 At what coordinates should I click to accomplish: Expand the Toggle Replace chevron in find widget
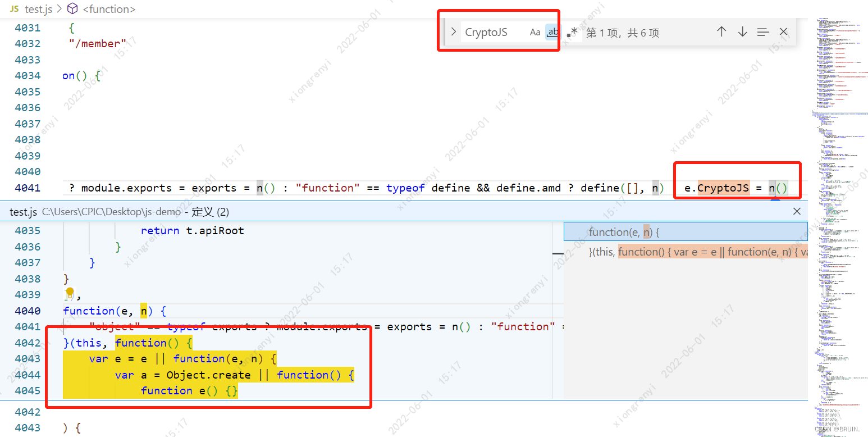pyautogui.click(x=454, y=32)
